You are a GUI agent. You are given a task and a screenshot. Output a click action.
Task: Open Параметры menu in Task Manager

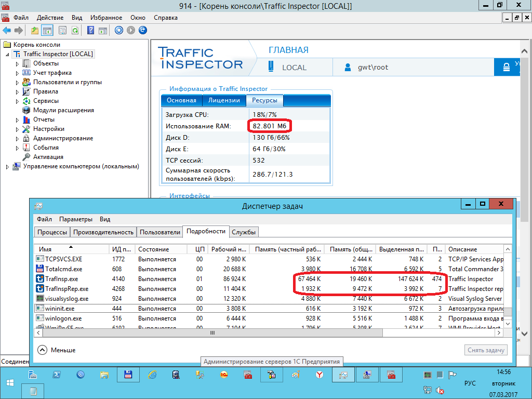point(76,219)
